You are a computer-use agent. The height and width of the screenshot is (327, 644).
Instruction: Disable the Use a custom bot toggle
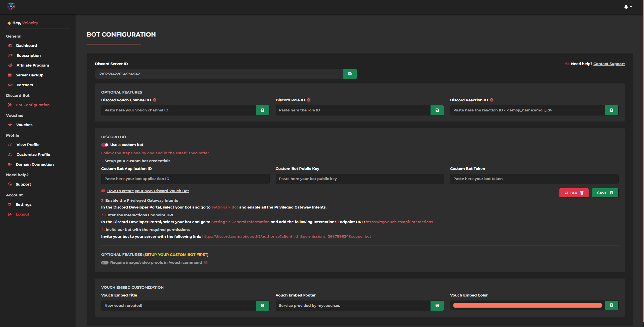105,145
